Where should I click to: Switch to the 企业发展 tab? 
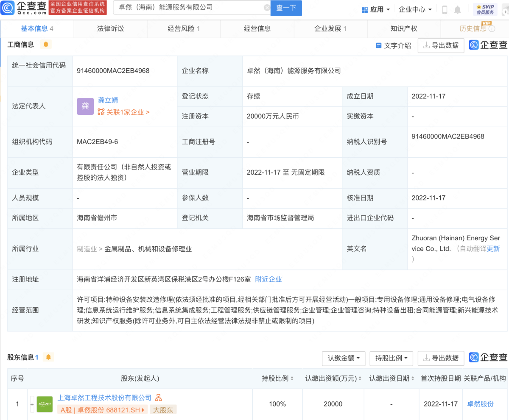[330, 29]
